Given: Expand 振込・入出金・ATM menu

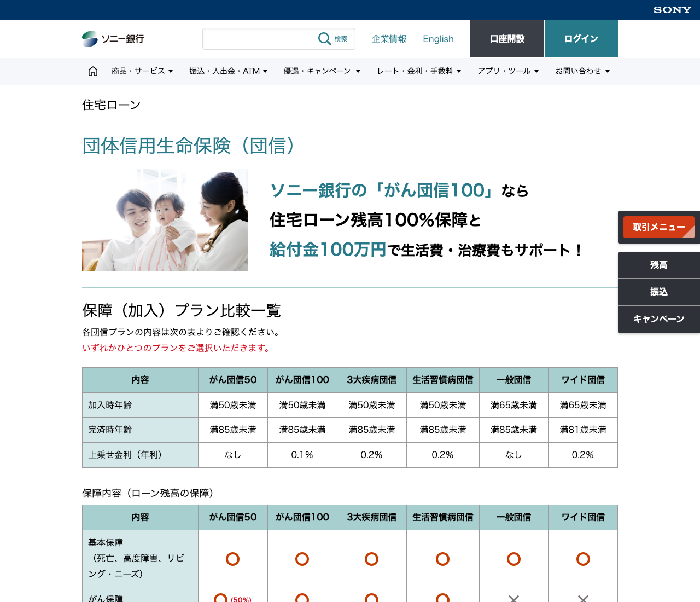Looking at the screenshot, I should tap(229, 71).
